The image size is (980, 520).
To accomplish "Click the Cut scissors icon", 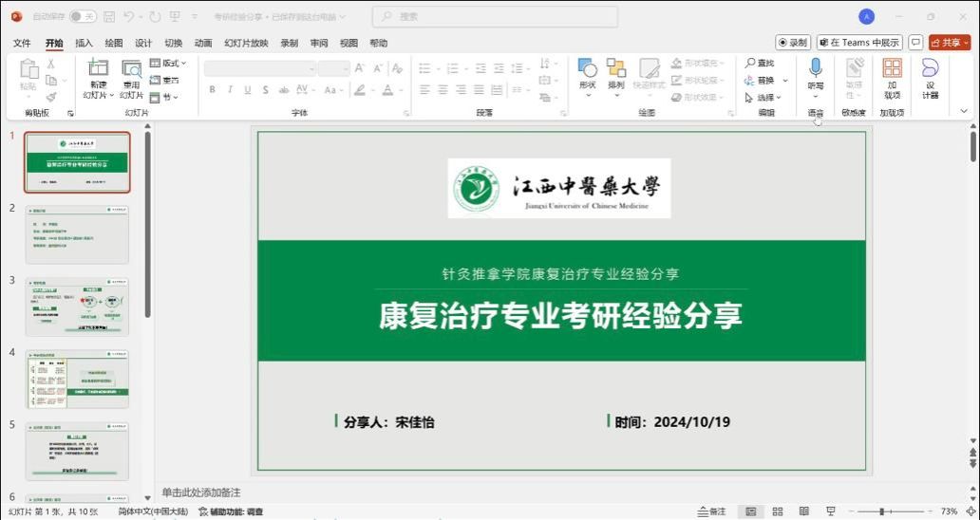I will click(x=51, y=64).
